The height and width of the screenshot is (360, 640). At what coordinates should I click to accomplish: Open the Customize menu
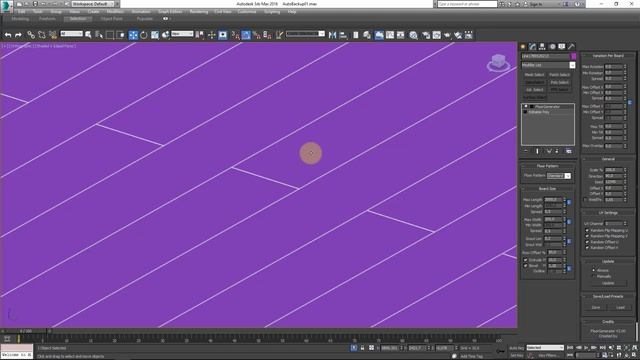pyautogui.click(x=247, y=12)
